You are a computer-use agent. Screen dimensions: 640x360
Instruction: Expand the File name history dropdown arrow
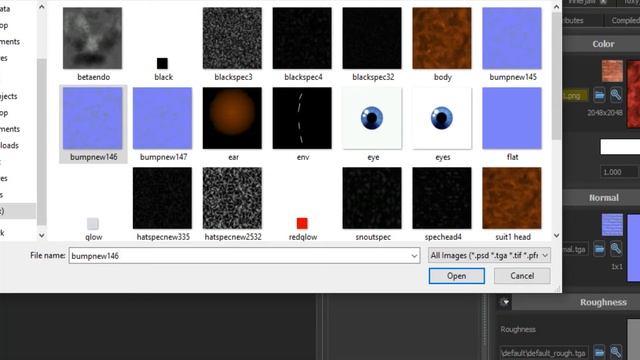point(414,256)
